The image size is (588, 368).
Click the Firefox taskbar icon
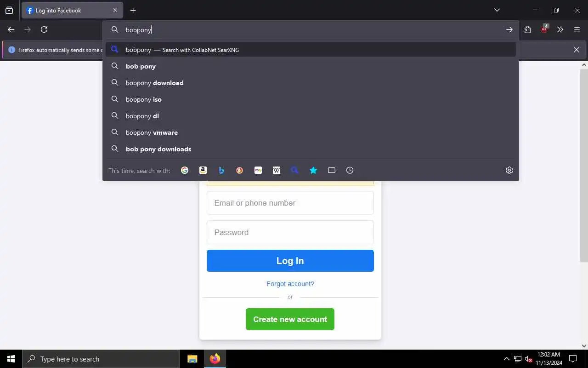point(215,359)
